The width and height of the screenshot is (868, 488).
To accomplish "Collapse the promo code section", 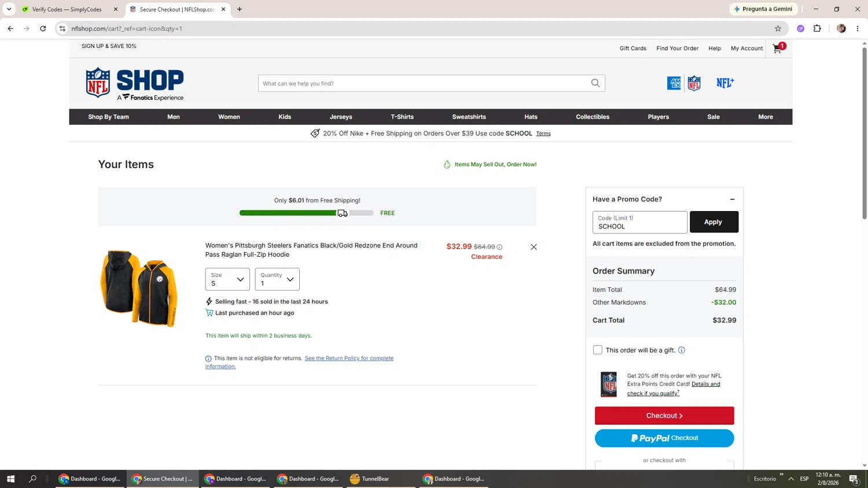I will (732, 199).
